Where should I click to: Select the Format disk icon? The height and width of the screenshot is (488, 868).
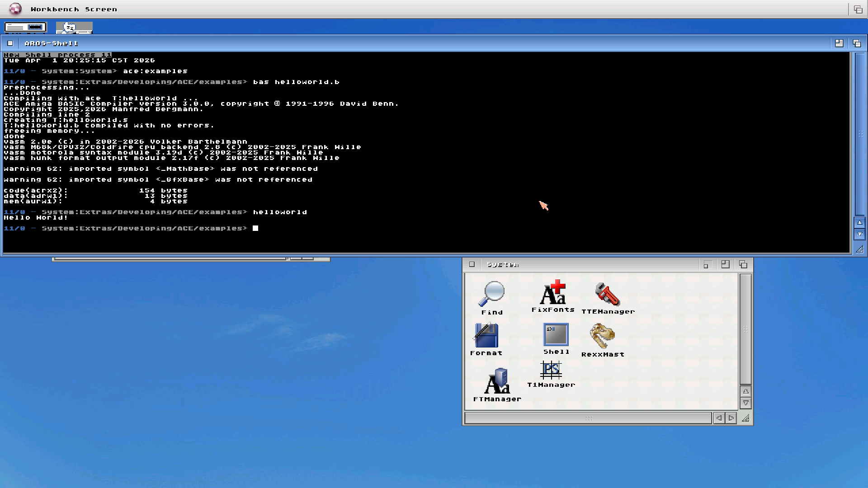tap(486, 336)
